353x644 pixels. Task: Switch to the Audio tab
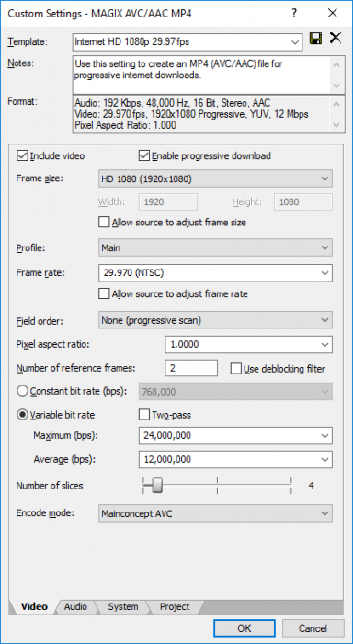75,606
